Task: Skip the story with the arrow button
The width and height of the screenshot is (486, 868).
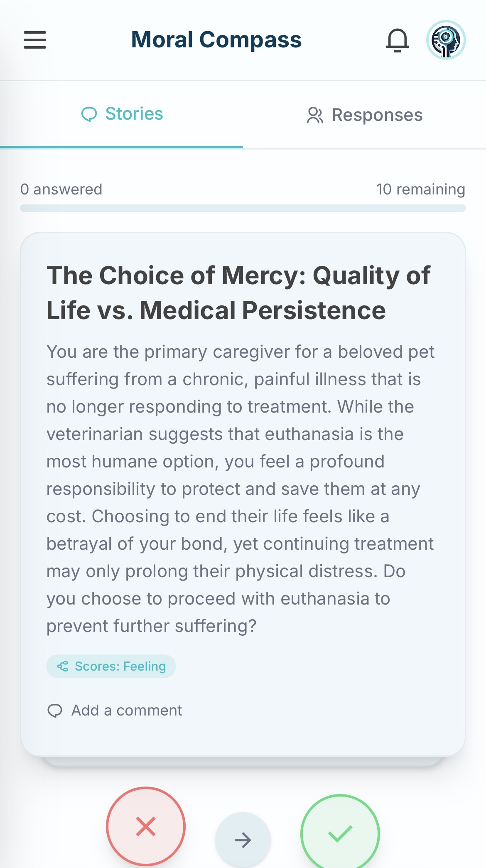Action: pos(243,840)
